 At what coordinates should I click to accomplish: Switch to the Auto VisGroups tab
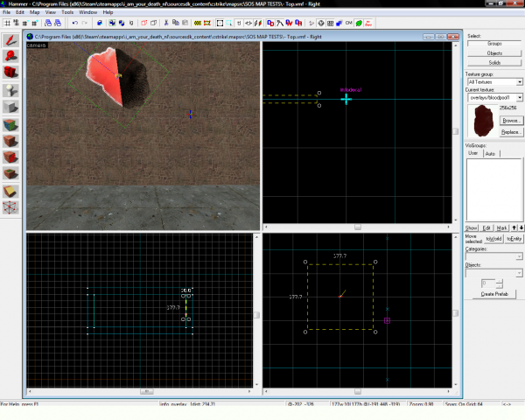coord(490,153)
